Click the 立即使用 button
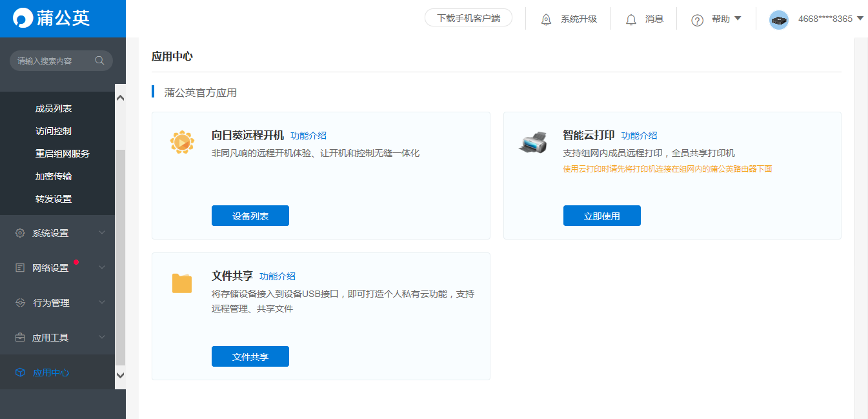 tap(602, 216)
